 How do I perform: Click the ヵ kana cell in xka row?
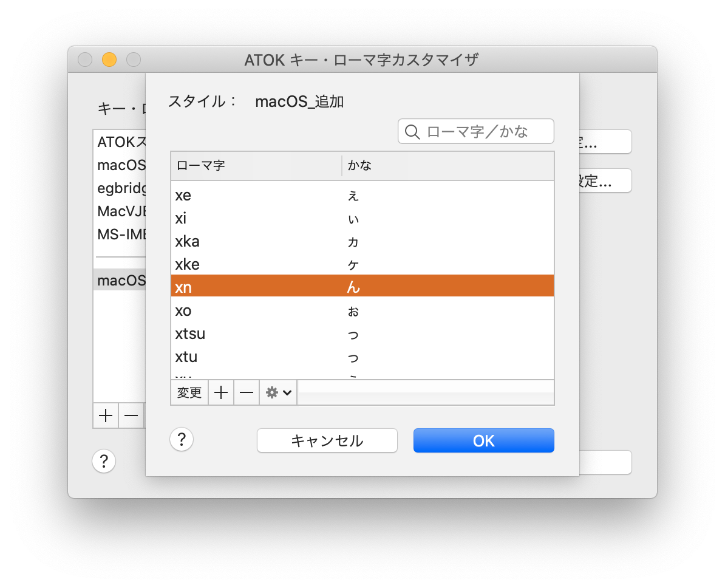pyautogui.click(x=353, y=242)
